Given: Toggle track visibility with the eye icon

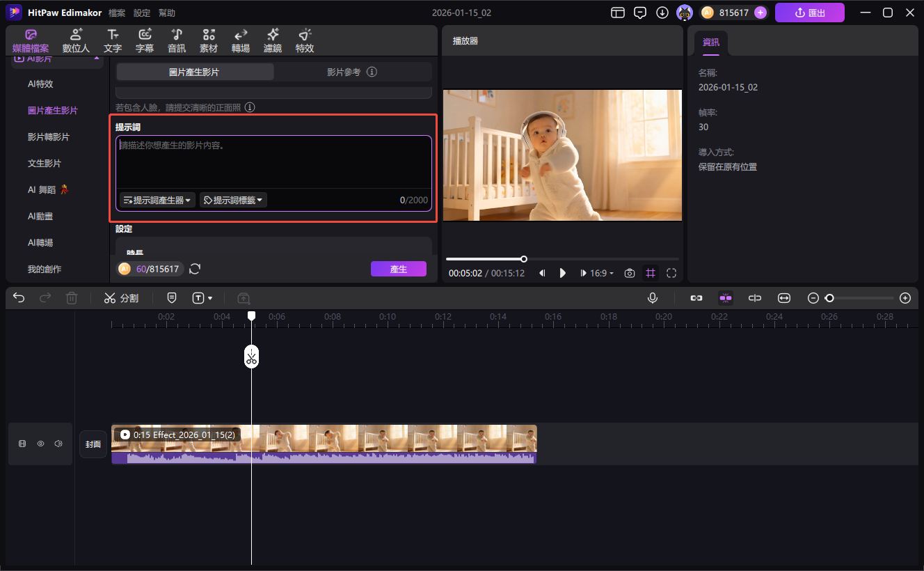Looking at the screenshot, I should [x=40, y=444].
